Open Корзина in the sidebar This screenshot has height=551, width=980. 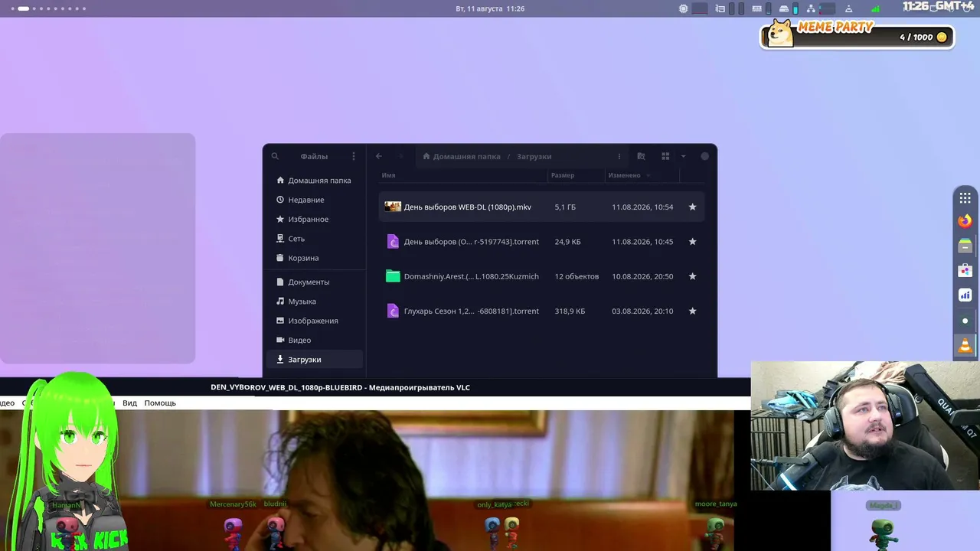[315, 258]
